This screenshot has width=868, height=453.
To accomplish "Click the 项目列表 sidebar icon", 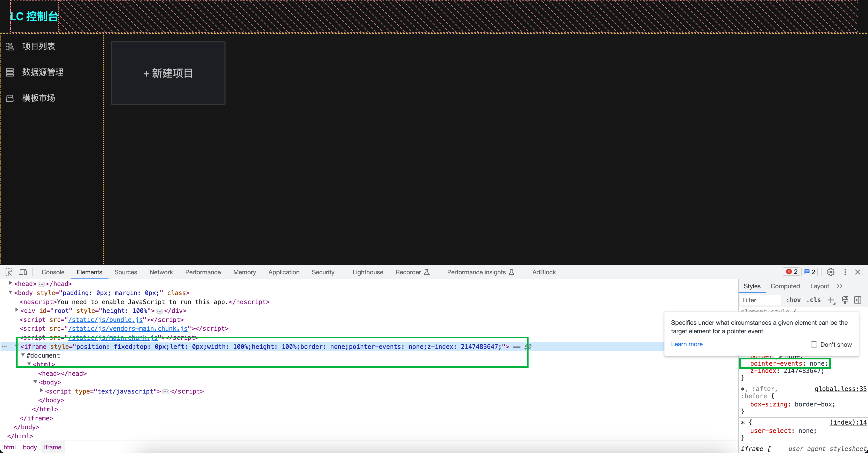I will tap(10, 46).
